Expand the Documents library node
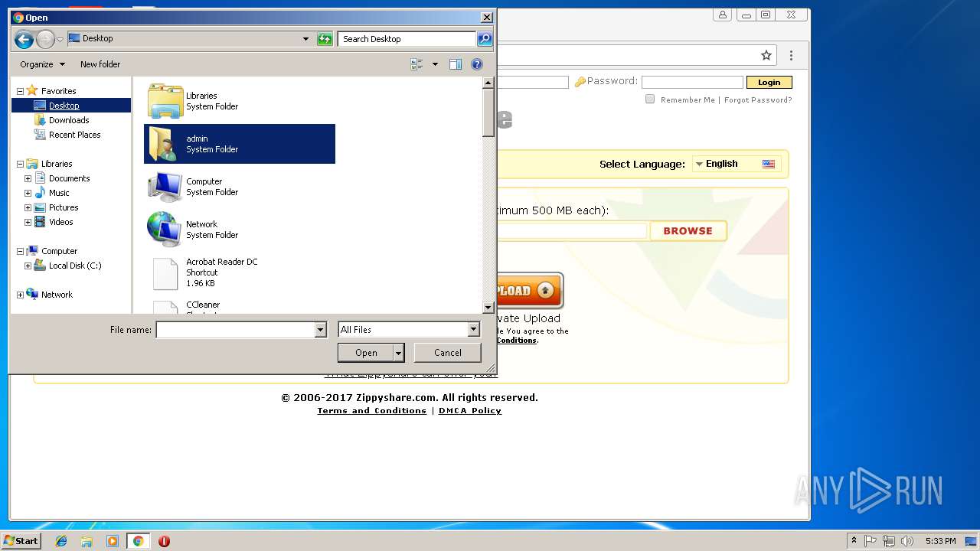980x551 pixels. coord(28,178)
